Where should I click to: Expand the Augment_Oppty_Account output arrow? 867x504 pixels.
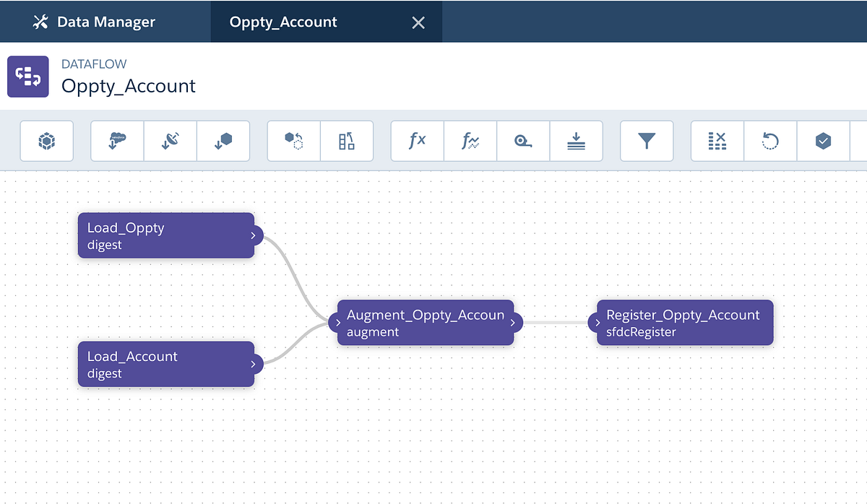point(514,323)
